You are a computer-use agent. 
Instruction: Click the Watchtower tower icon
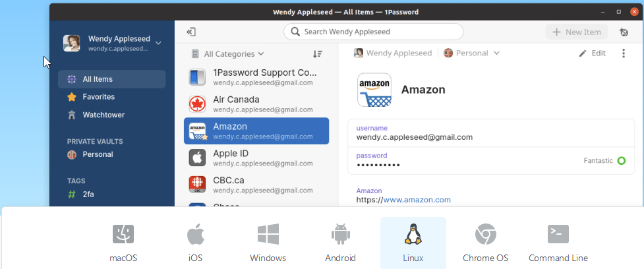[x=72, y=115]
